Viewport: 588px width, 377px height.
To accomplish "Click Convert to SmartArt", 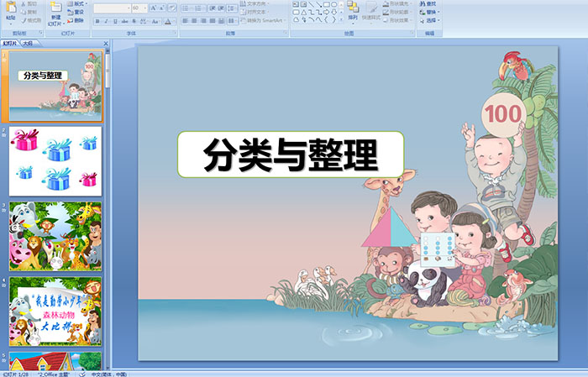I will pos(262,20).
